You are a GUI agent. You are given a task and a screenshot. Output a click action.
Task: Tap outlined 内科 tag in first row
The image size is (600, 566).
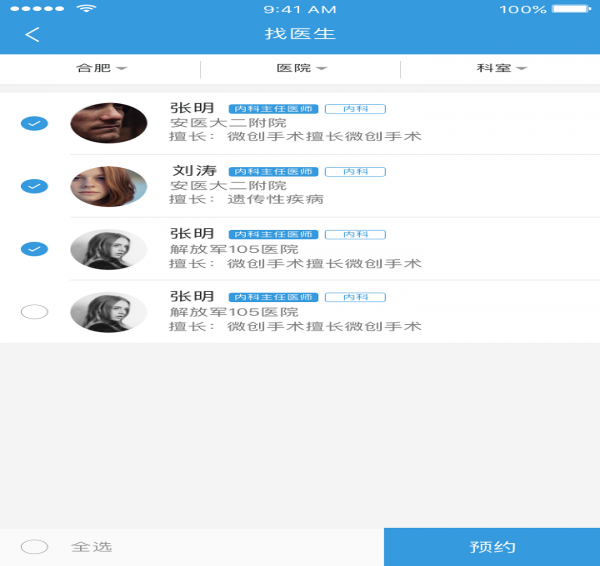(x=355, y=109)
